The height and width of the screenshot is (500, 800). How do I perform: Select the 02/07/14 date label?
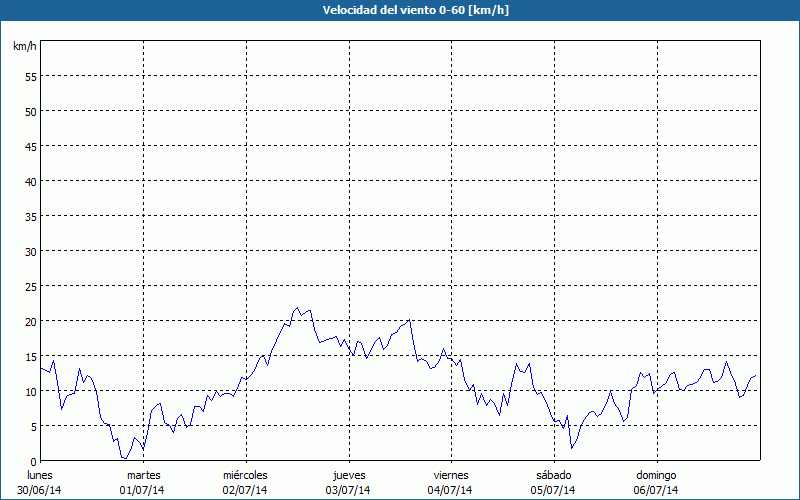point(245,490)
